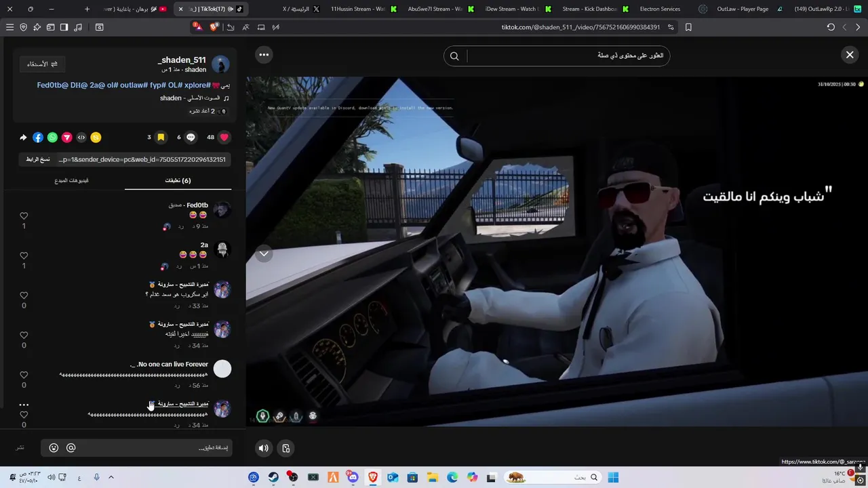Close the video viewer

850,55
